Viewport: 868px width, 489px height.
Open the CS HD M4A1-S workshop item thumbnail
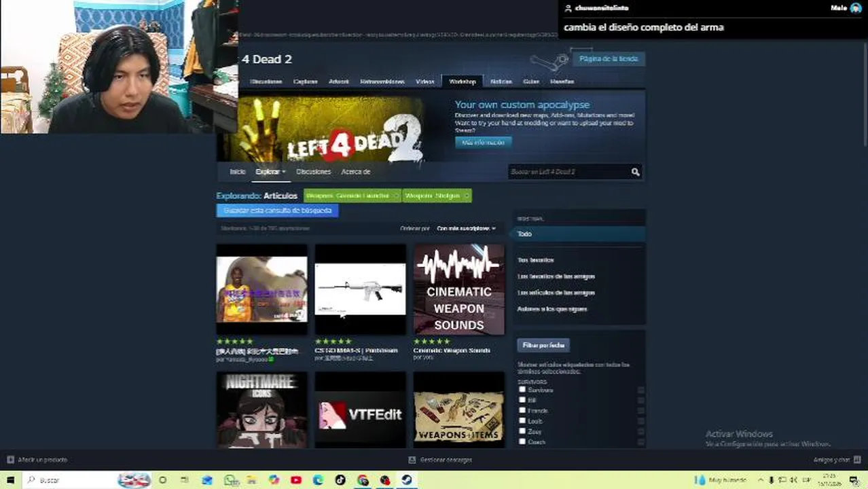pyautogui.click(x=361, y=289)
